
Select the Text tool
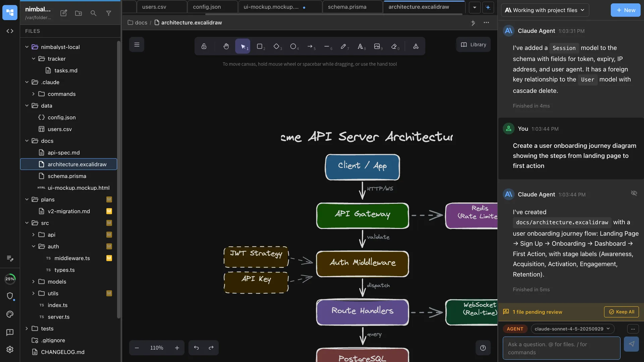click(x=361, y=46)
